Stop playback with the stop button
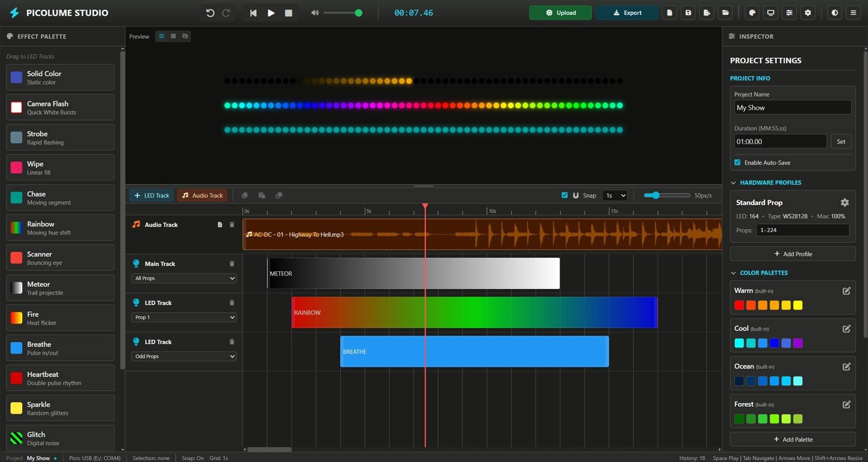This screenshot has width=868, height=462. [289, 13]
